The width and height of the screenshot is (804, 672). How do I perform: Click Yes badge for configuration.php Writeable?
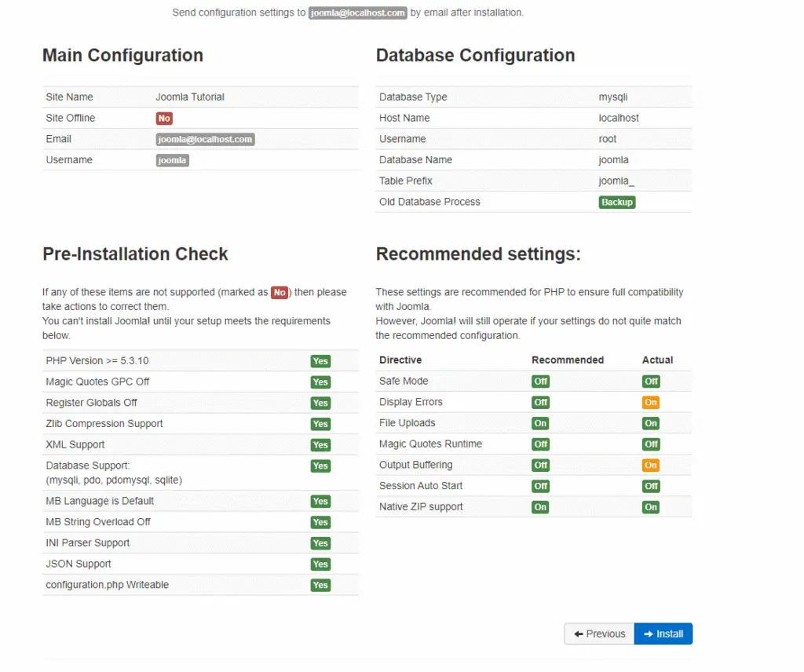point(320,586)
